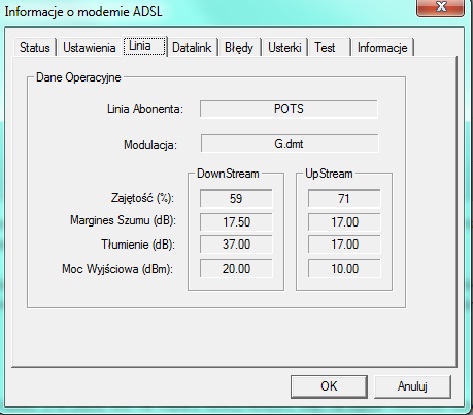Click the Modulacja G.dmt field
Viewport: 473px width, 415px height.
click(289, 144)
